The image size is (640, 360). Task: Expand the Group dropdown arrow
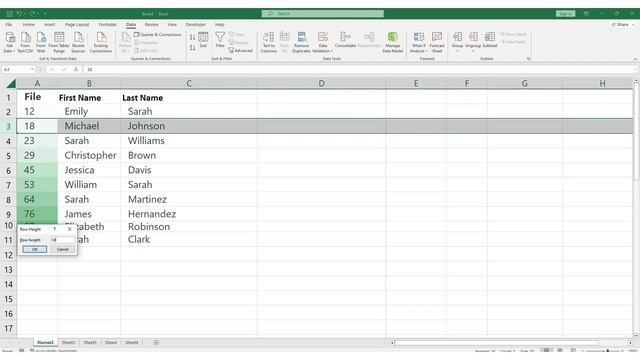[458, 51]
